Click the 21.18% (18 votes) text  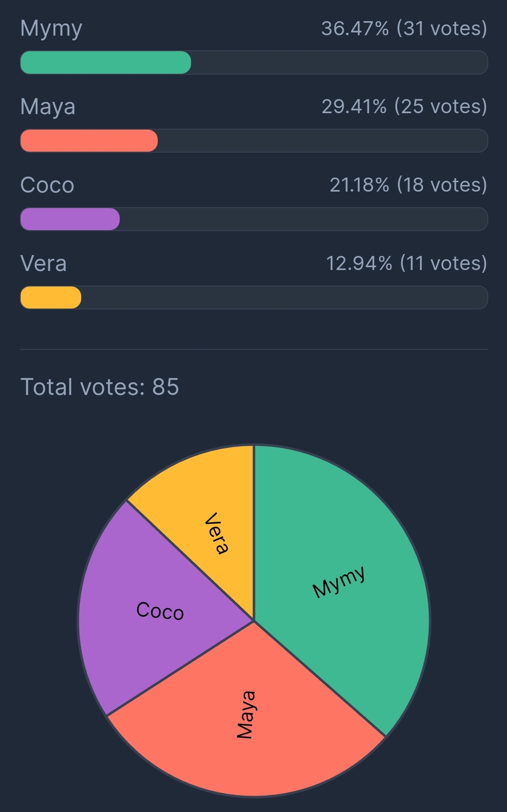408,185
